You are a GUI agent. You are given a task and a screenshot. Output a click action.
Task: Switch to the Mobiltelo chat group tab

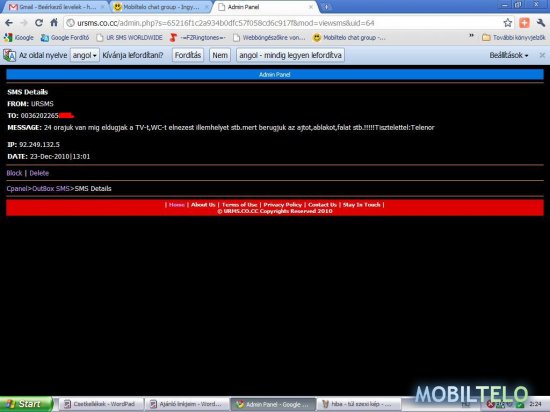(160, 7)
